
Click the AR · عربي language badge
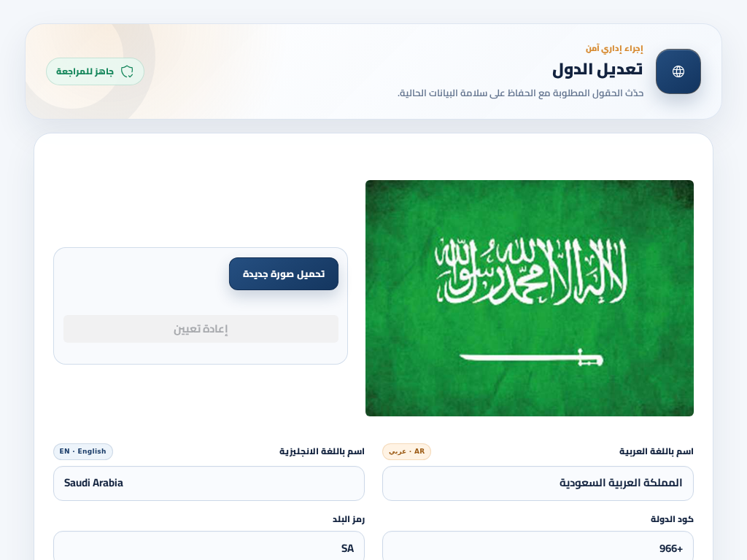coord(406,451)
